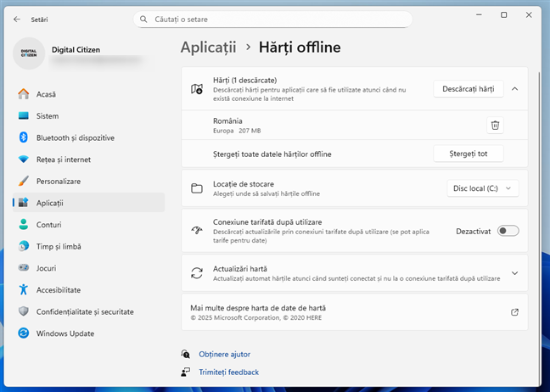Click the Trimiteți feedback link
This screenshot has width=550, height=392.
click(x=228, y=372)
